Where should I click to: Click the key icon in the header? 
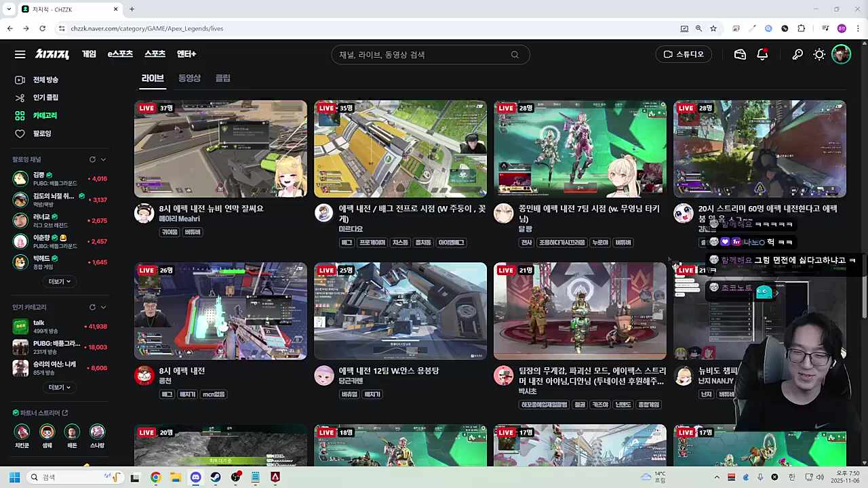797,54
